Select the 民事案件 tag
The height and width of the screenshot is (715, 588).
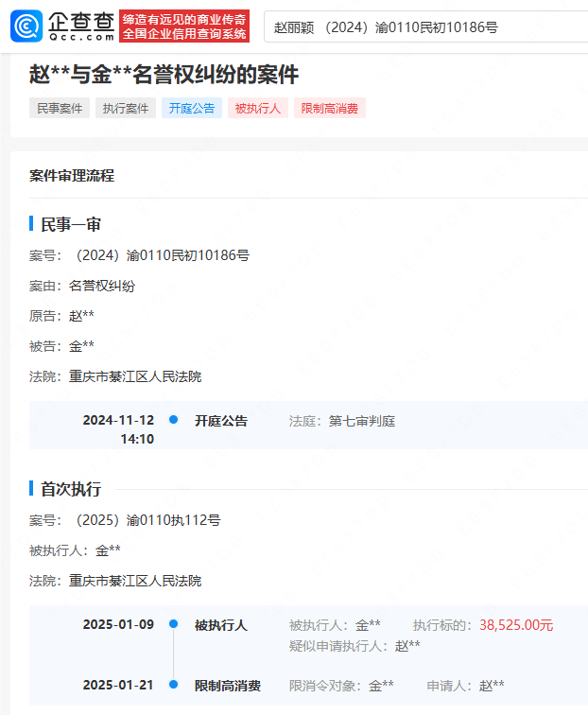pos(60,108)
